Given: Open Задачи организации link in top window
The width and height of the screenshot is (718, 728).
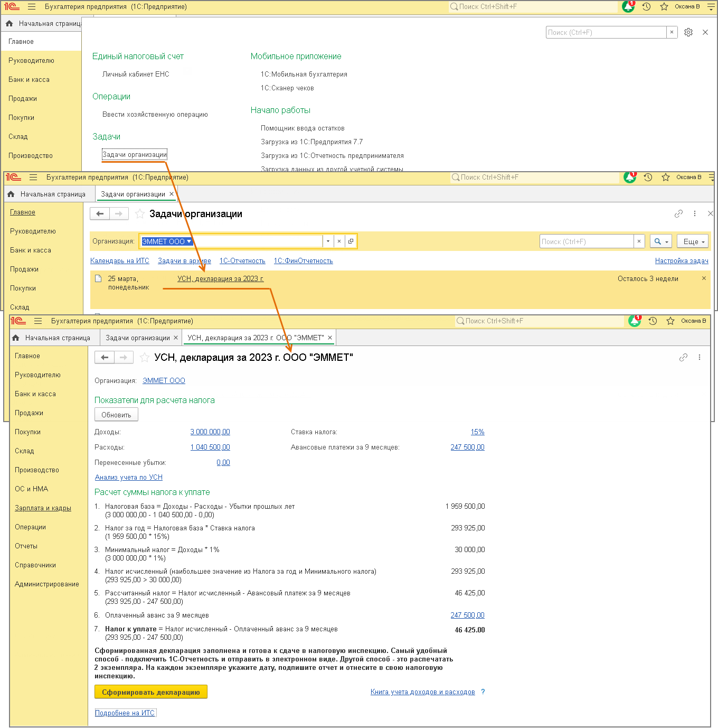Looking at the screenshot, I should (x=135, y=155).
